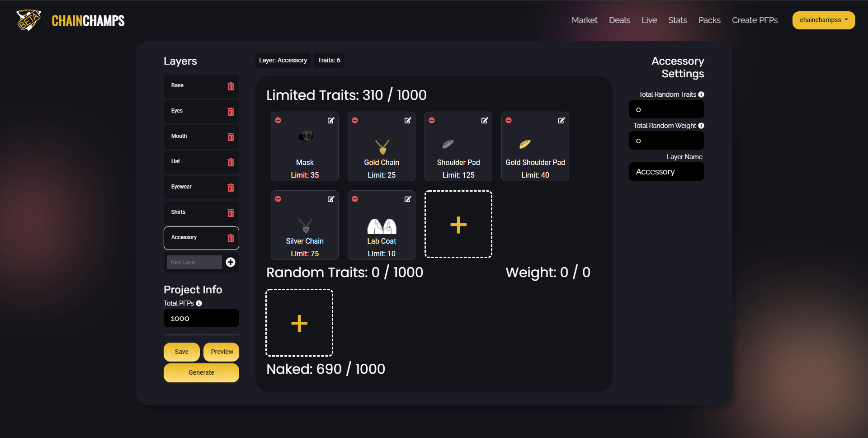868x438 pixels.
Task: Click the ChainChamps beta logo
Action: [x=28, y=20]
